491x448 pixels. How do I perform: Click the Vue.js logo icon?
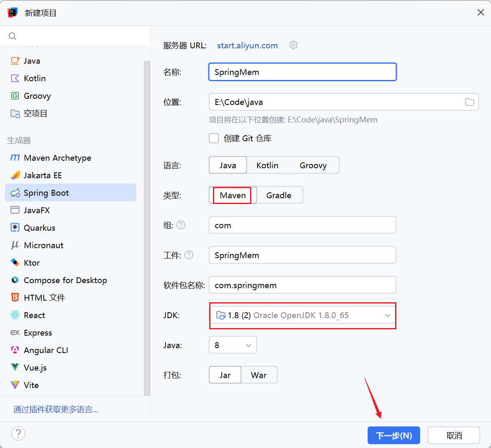tap(15, 367)
